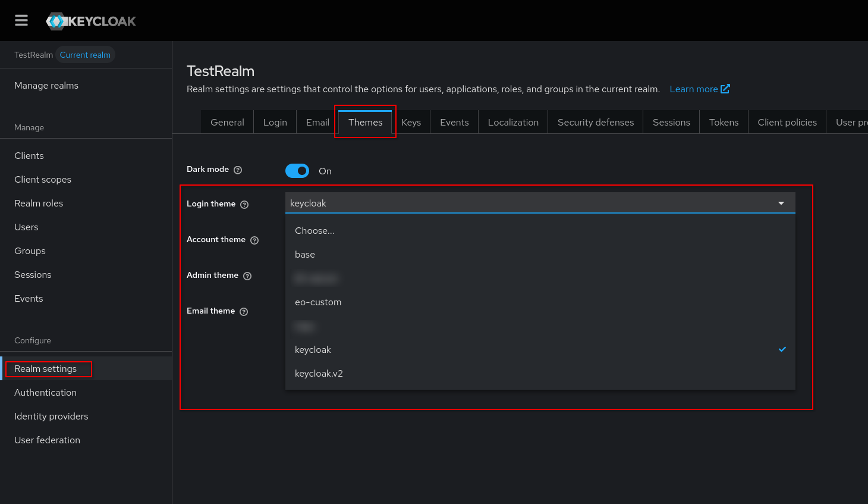Click the Login theme label
The height and width of the screenshot is (504, 868).
point(211,204)
